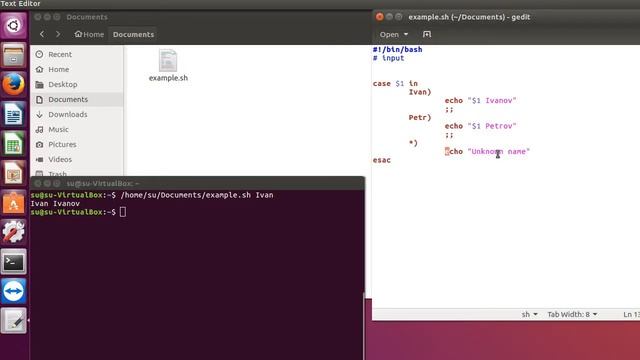This screenshot has height=360, width=640.
Task: Open TeamViewer from the launcher
Action: coord(13,291)
